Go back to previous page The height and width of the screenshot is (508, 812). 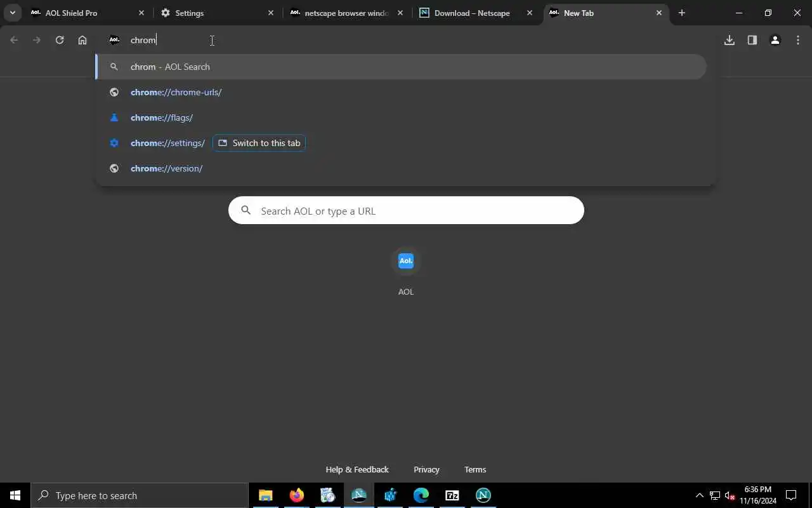coord(14,40)
